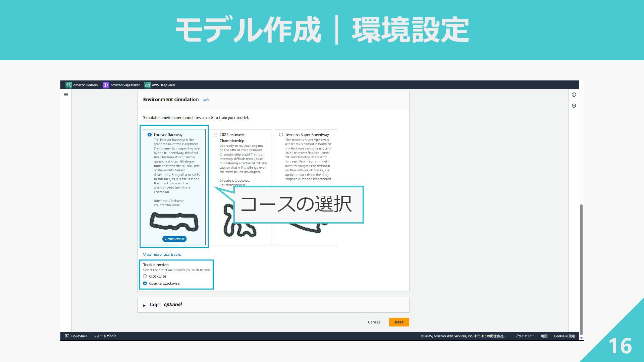Open CloudShell from the footer icon

click(67, 336)
